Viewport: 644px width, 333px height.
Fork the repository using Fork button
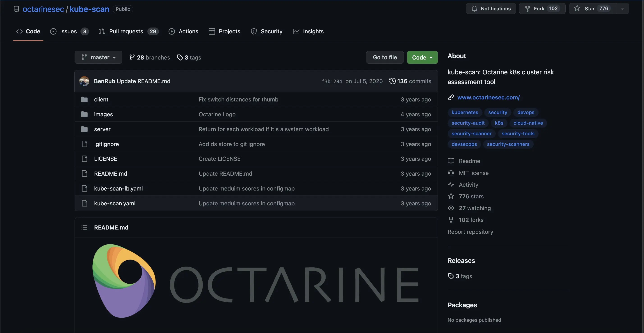coord(542,9)
